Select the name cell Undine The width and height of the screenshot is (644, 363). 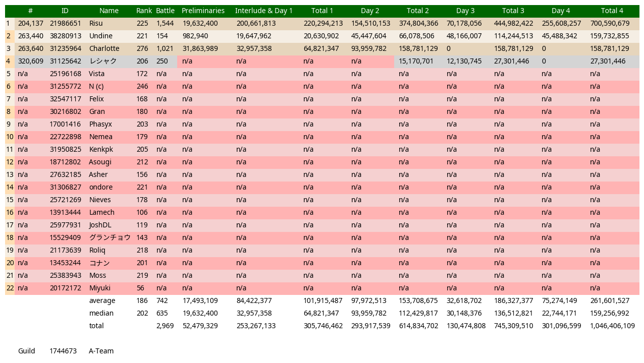[x=101, y=36]
